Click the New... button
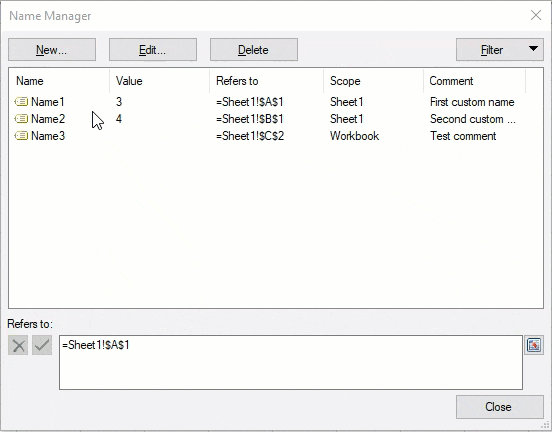 (52, 50)
